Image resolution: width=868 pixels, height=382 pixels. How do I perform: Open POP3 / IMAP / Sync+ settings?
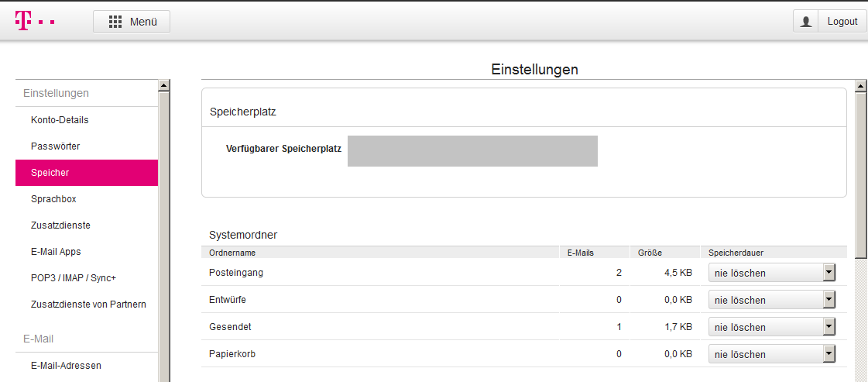[x=73, y=278]
